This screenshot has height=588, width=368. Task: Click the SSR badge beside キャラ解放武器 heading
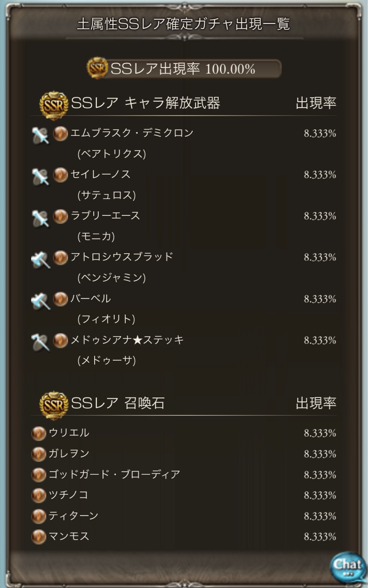click(x=54, y=105)
